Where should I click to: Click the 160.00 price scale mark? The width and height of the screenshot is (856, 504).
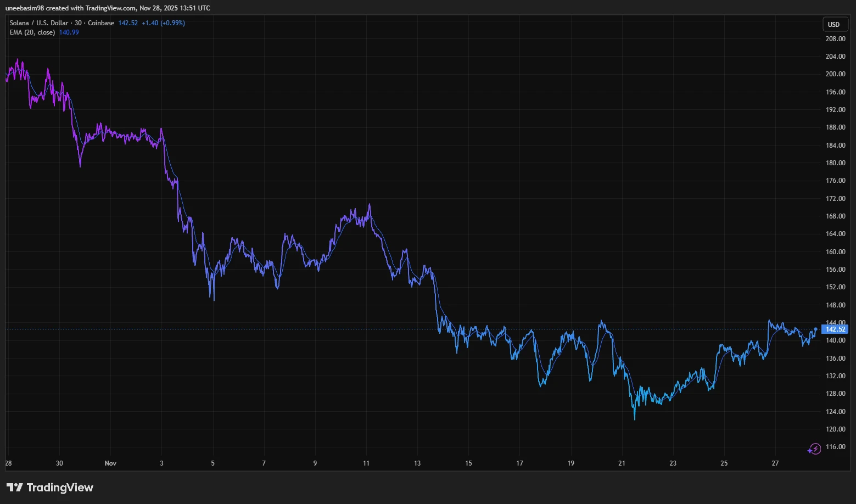pos(835,252)
